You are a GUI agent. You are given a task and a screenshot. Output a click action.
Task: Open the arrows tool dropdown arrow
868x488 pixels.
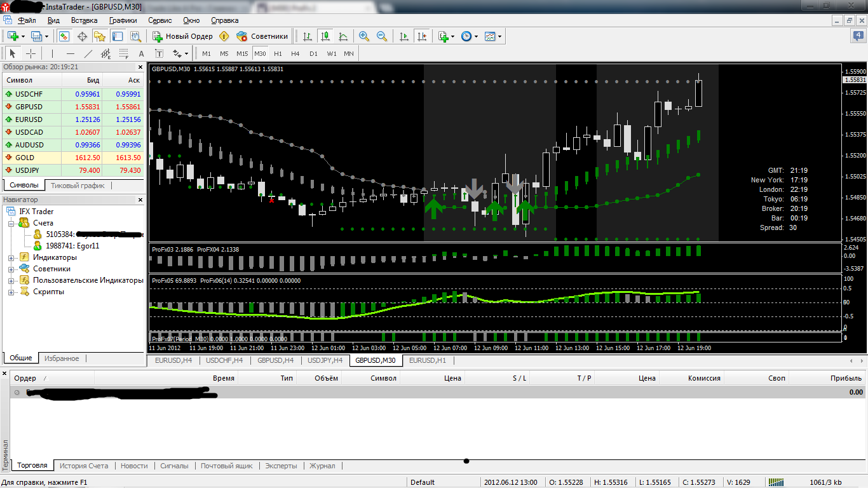pyautogui.click(x=187, y=53)
